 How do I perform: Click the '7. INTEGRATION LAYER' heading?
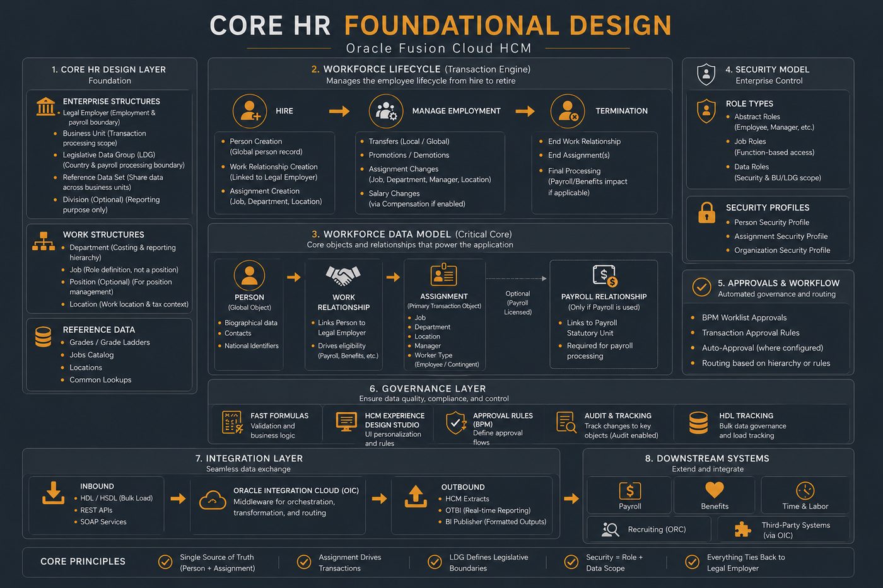249,458
